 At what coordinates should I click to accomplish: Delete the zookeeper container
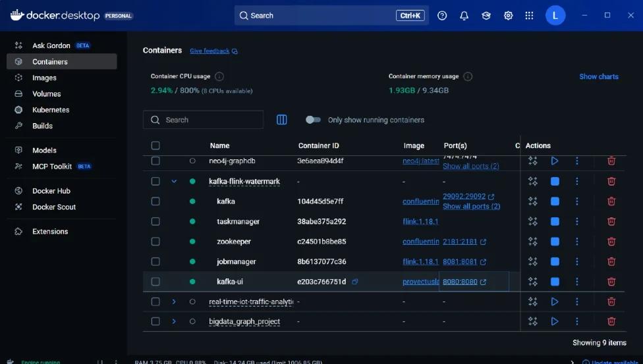point(611,242)
